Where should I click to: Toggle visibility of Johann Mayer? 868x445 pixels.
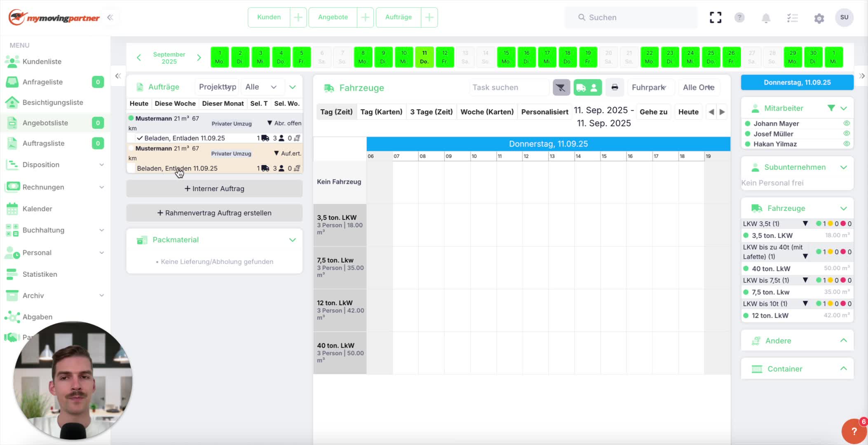(847, 123)
